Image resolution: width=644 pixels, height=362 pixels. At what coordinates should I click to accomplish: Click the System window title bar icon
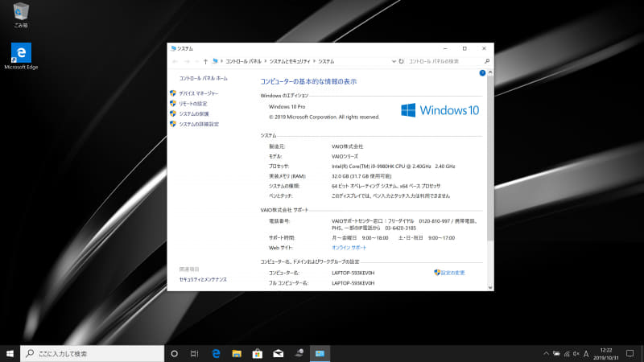173,48
